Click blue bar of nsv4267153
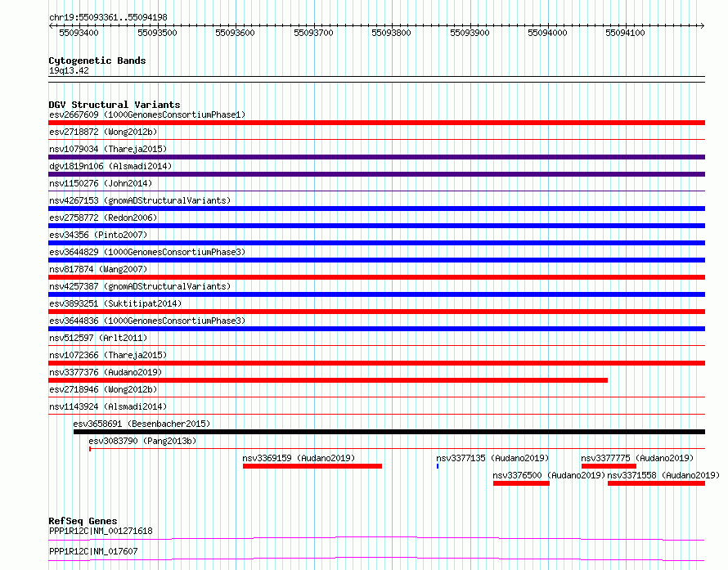 tap(376, 209)
